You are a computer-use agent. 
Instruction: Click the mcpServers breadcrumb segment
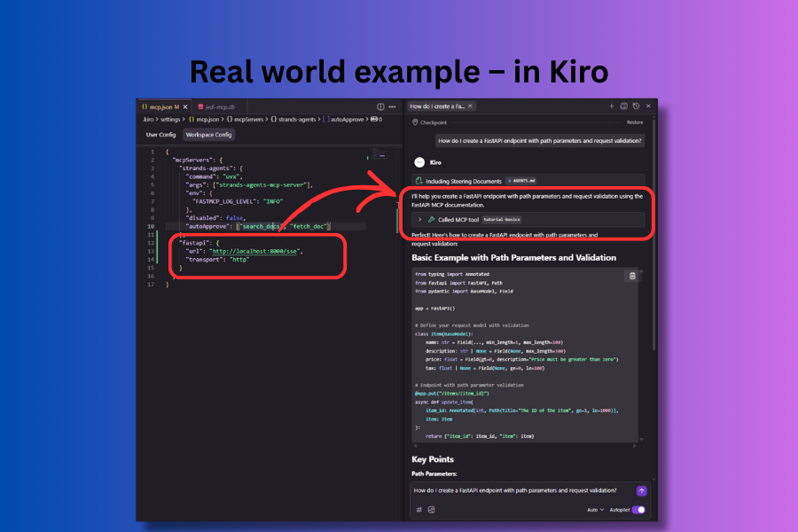pyautogui.click(x=246, y=120)
